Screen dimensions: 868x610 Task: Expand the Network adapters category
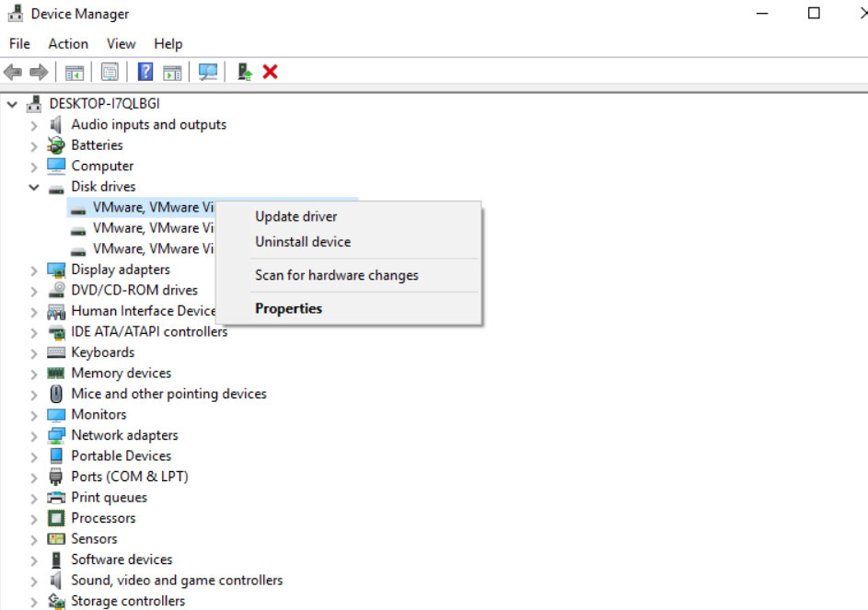pyautogui.click(x=34, y=436)
